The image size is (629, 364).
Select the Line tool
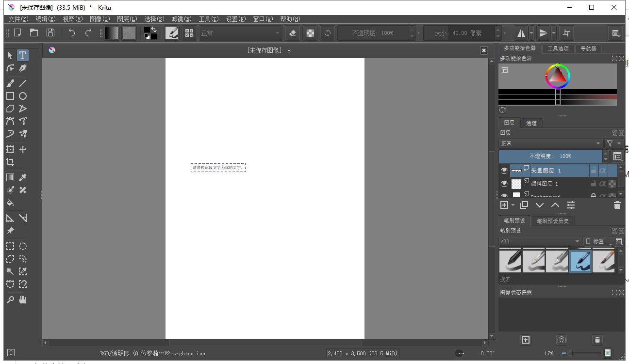(23, 83)
